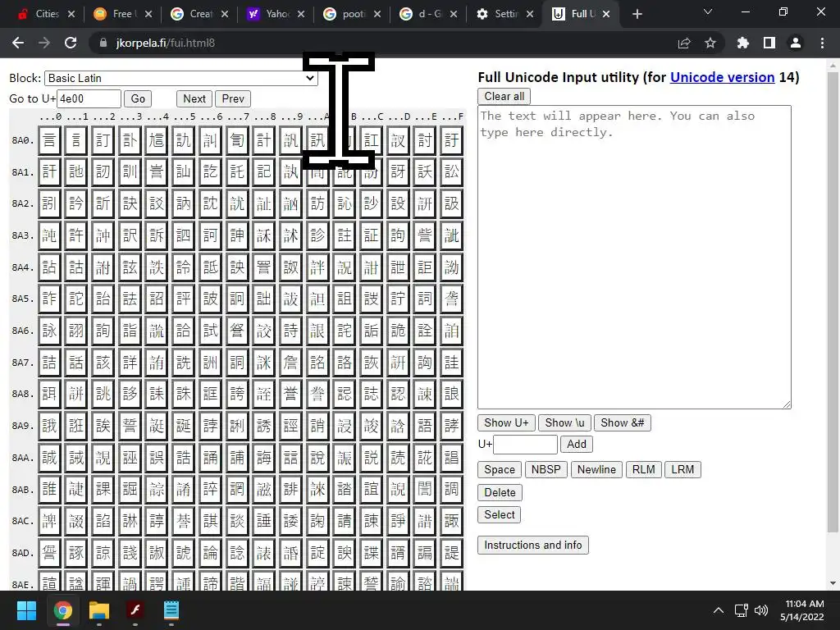Close the Settings tab
840x630 pixels.
click(x=530, y=15)
